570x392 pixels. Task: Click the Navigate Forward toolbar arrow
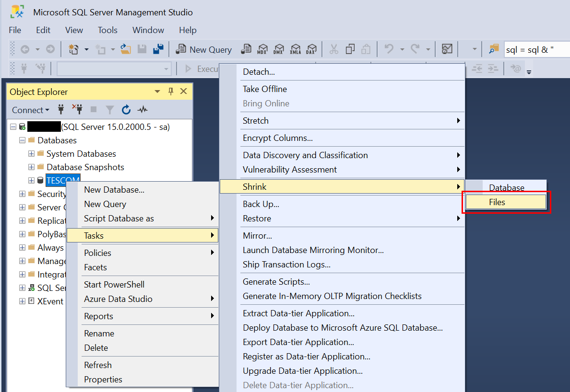pos(50,49)
